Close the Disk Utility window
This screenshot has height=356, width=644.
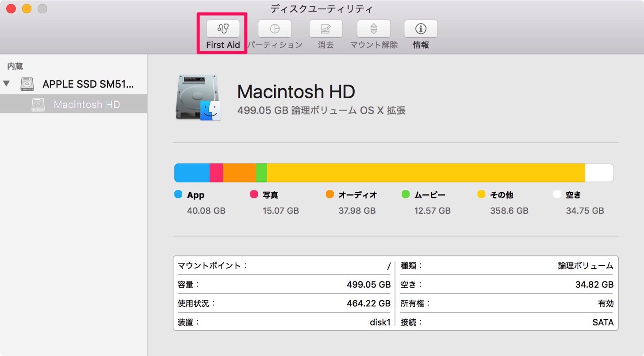pos(11,8)
